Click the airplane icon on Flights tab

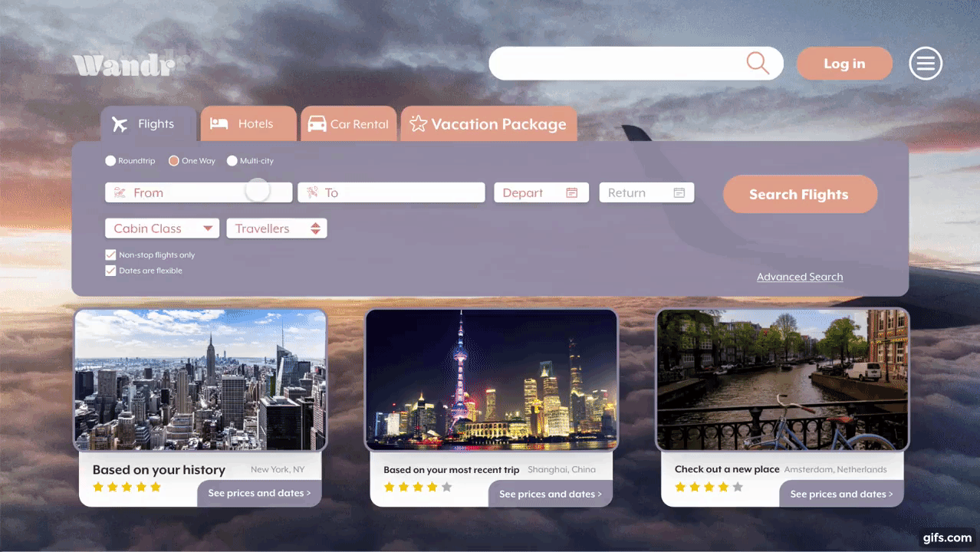120,124
